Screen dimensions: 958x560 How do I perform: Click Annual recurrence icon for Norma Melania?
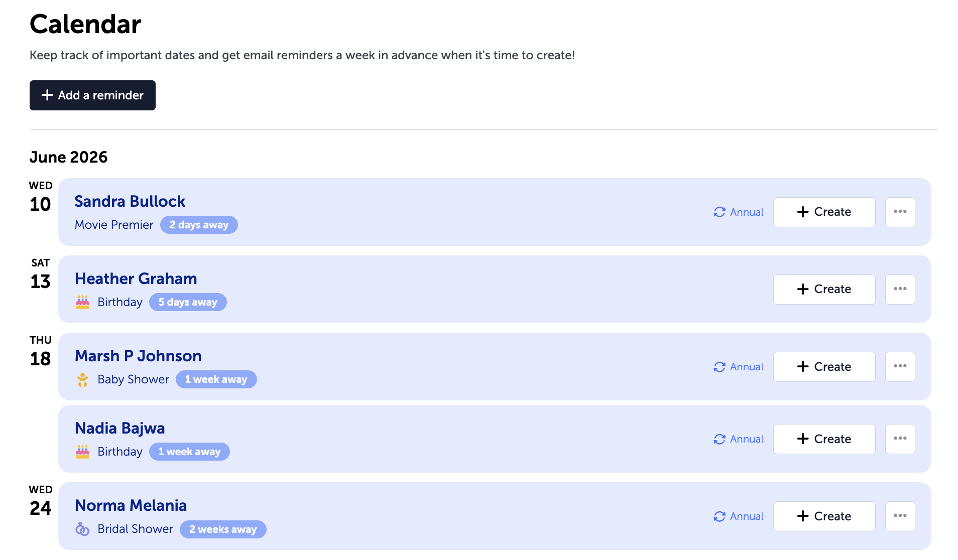point(720,516)
